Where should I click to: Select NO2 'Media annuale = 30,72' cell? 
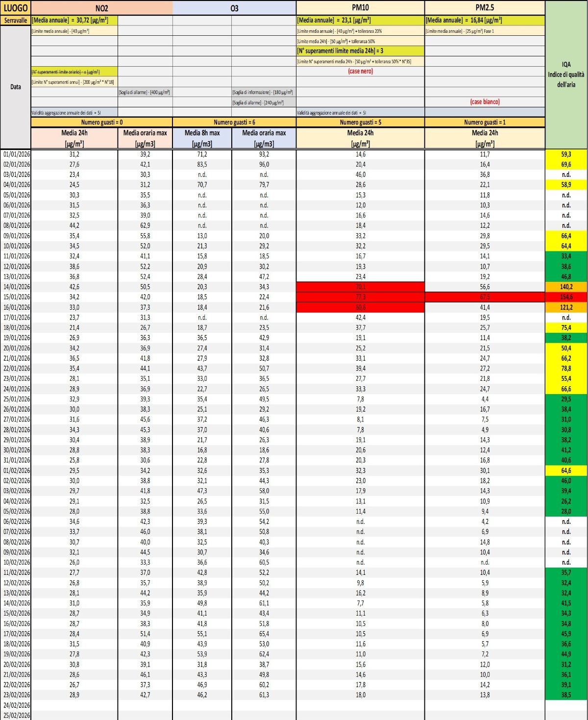pos(74,20)
